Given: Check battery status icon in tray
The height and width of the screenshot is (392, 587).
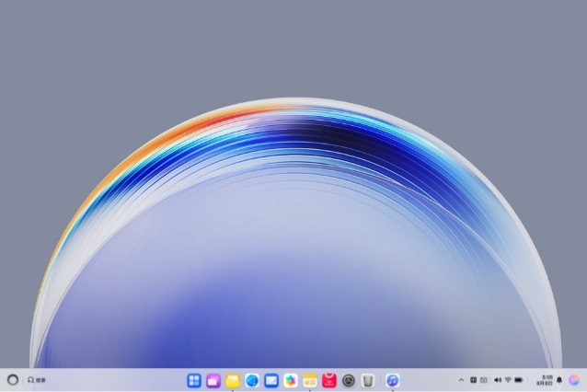Looking at the screenshot, I should (x=519, y=380).
